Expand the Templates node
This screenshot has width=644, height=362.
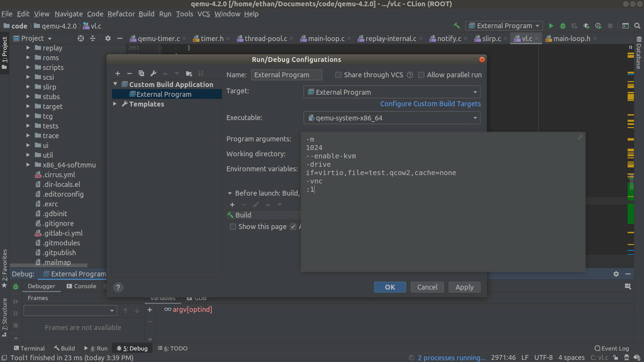pos(115,104)
